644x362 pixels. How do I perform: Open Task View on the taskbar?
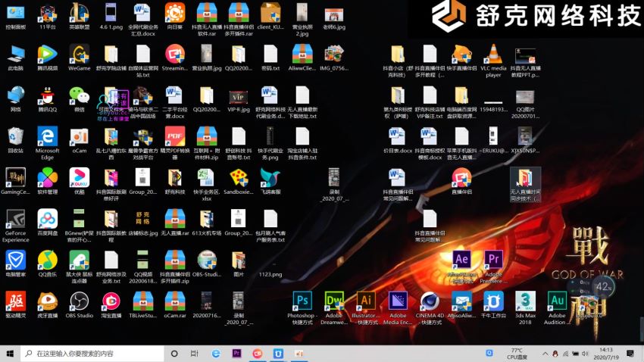(x=195, y=354)
